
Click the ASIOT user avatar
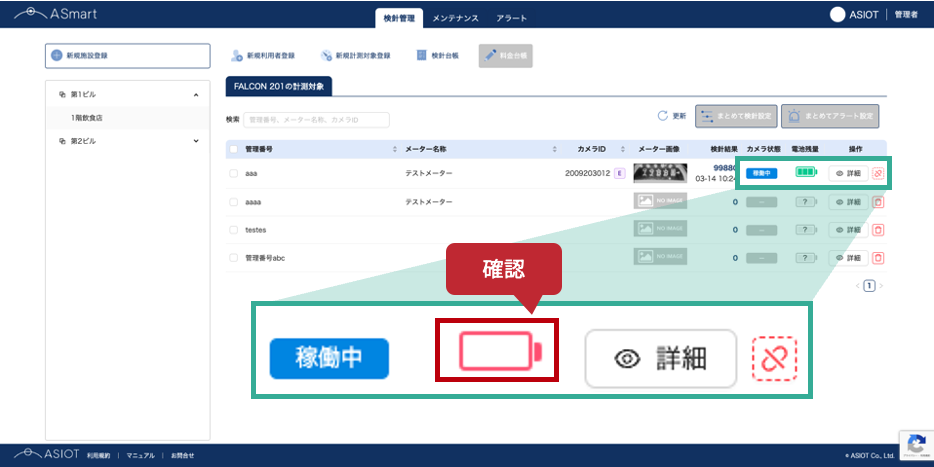pyautogui.click(x=838, y=15)
